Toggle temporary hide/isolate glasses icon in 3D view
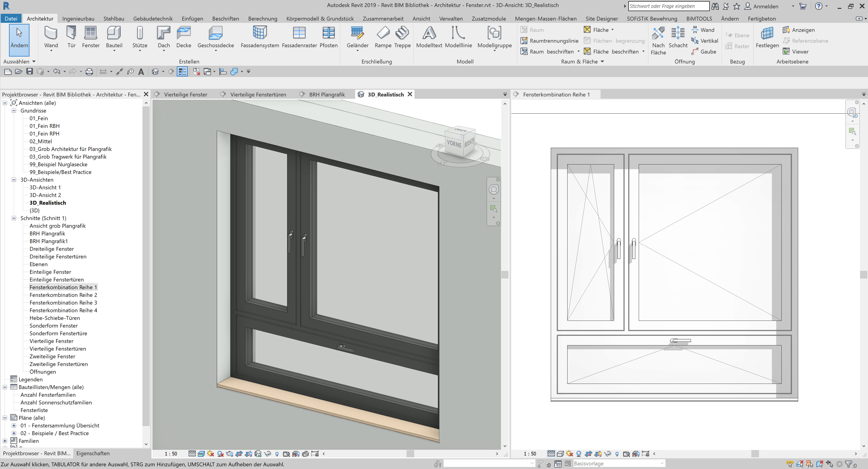 (267, 453)
